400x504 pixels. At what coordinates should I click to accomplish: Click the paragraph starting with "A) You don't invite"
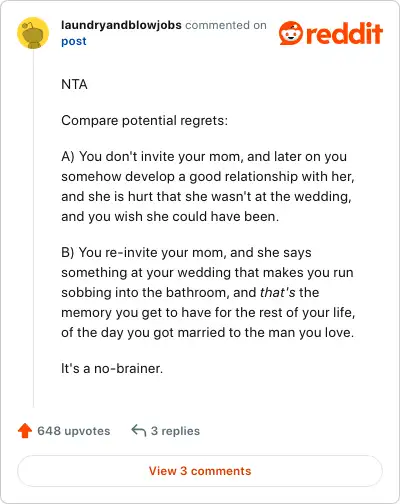click(x=208, y=187)
